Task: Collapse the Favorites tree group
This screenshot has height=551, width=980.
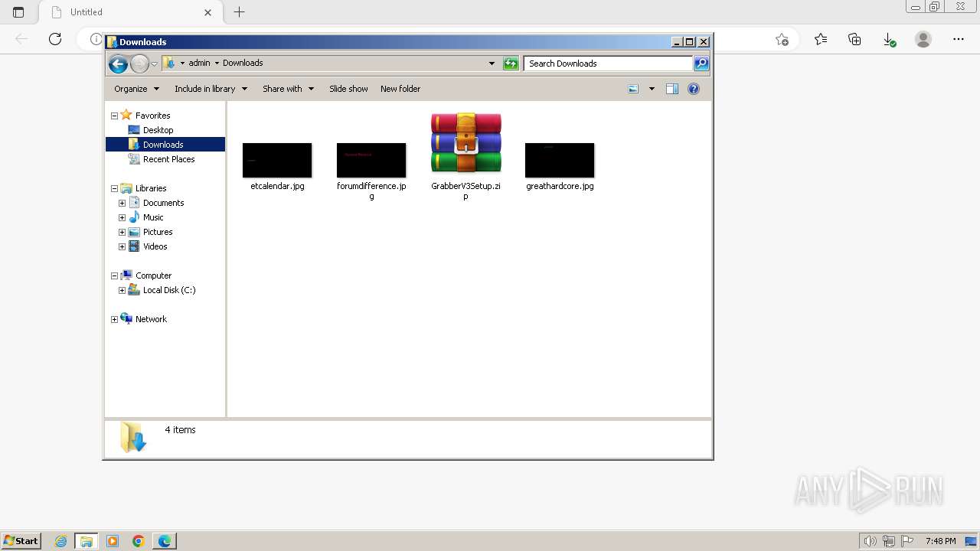Action: [115, 116]
